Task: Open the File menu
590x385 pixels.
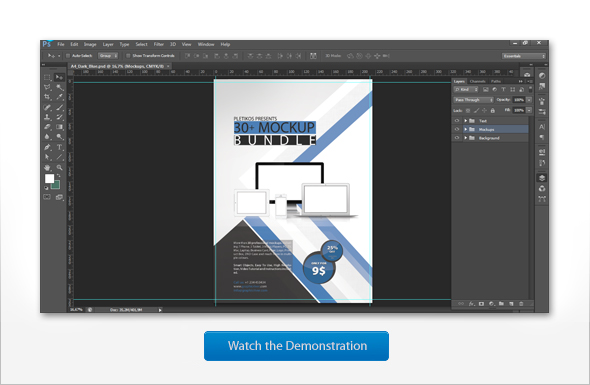Action: pyautogui.click(x=61, y=44)
